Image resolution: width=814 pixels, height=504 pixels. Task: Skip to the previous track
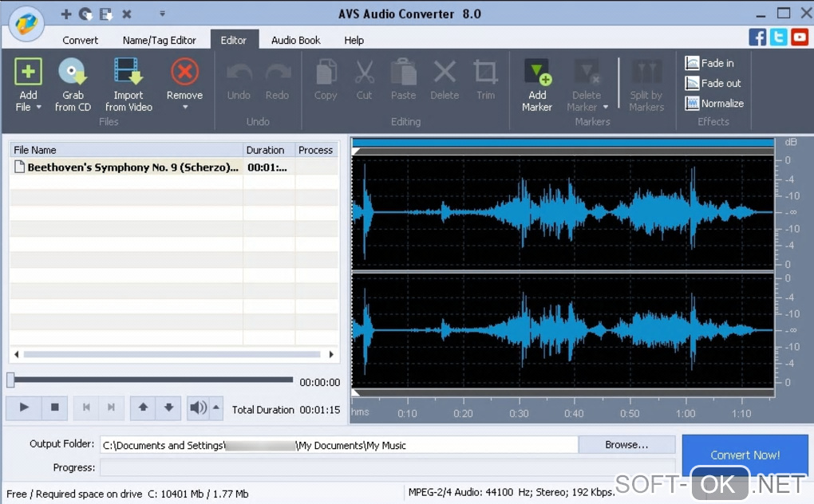[x=86, y=408]
